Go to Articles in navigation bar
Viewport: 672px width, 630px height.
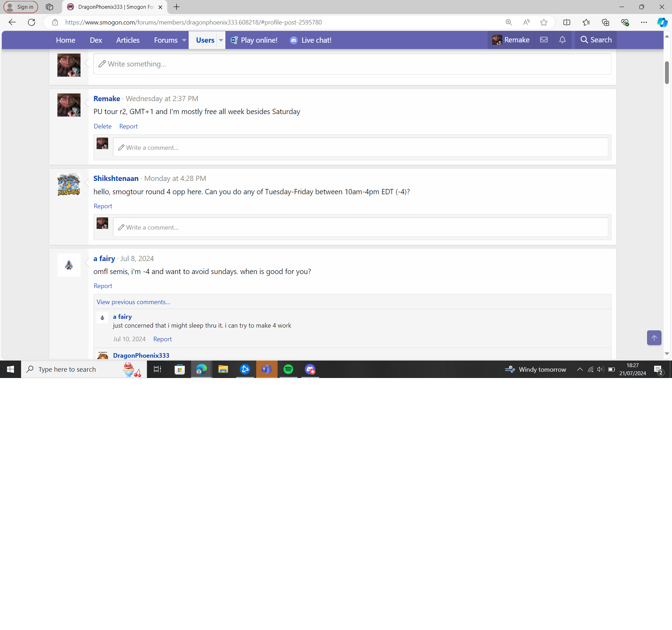click(128, 40)
